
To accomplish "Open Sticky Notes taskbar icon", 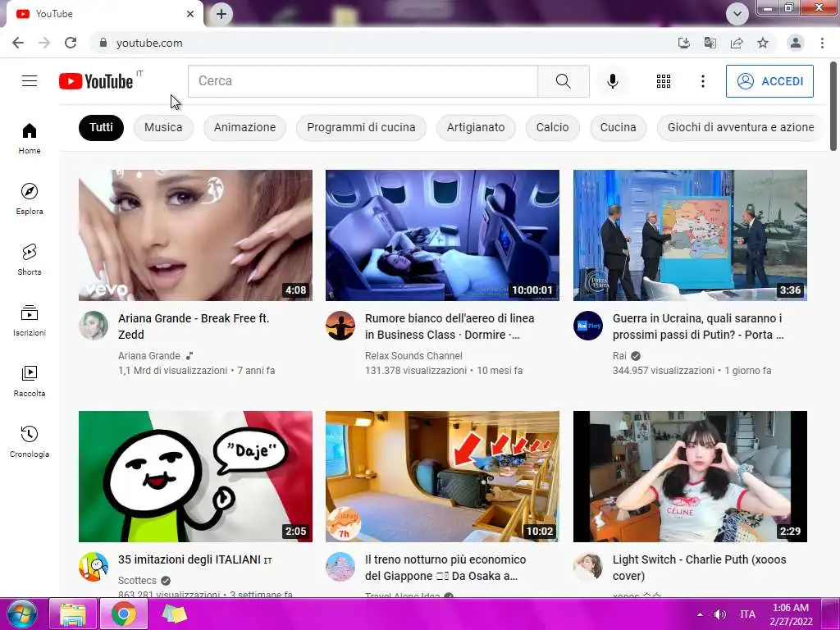I will pyautogui.click(x=174, y=614).
